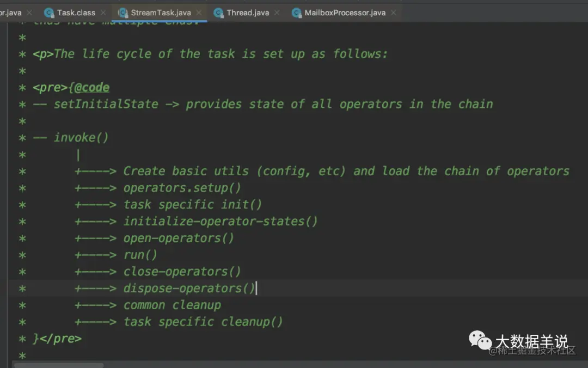Click 'open-operators()' text
The image size is (588, 368).
pos(179,238)
